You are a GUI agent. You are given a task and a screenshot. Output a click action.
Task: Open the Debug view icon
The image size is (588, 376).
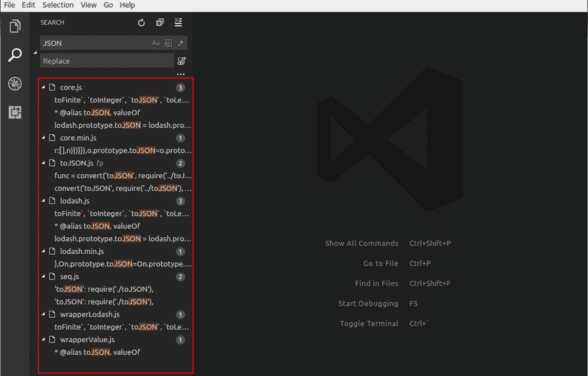tap(15, 84)
